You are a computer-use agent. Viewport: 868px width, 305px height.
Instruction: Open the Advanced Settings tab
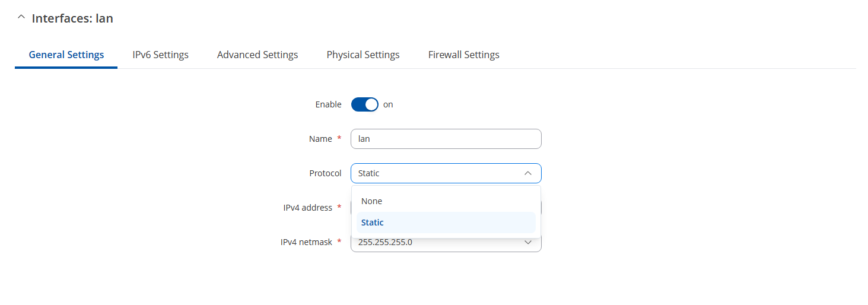(x=257, y=55)
